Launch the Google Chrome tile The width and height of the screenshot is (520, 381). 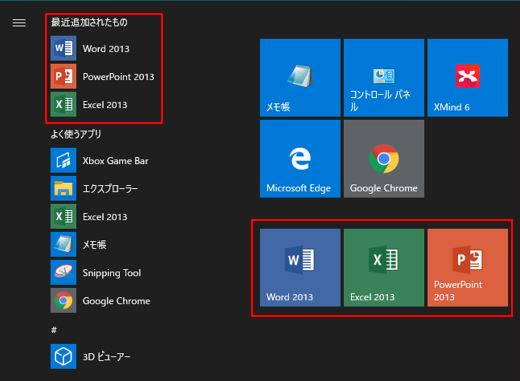(x=384, y=159)
